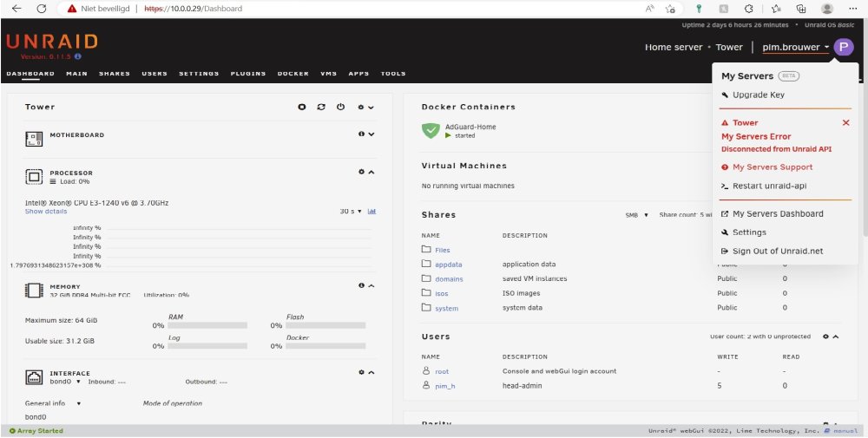This screenshot has height=438, width=868.
Task: Collapse the Users section chevron
Action: [836, 337]
